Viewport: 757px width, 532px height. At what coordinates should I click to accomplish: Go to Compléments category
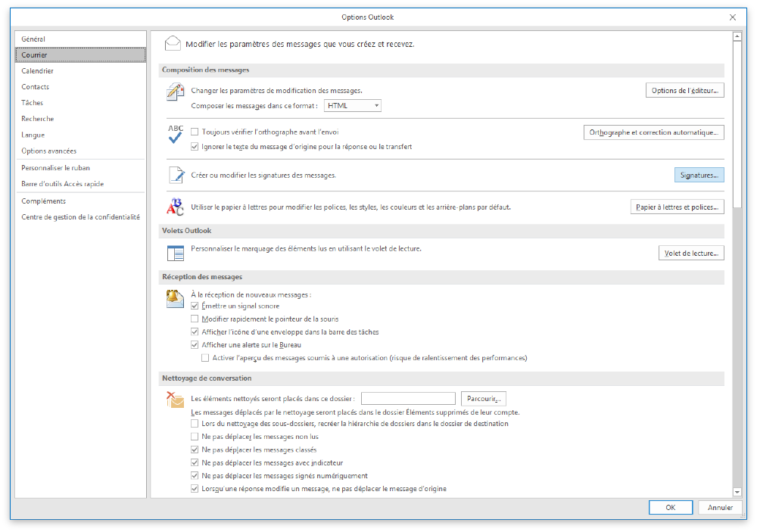(x=81, y=201)
